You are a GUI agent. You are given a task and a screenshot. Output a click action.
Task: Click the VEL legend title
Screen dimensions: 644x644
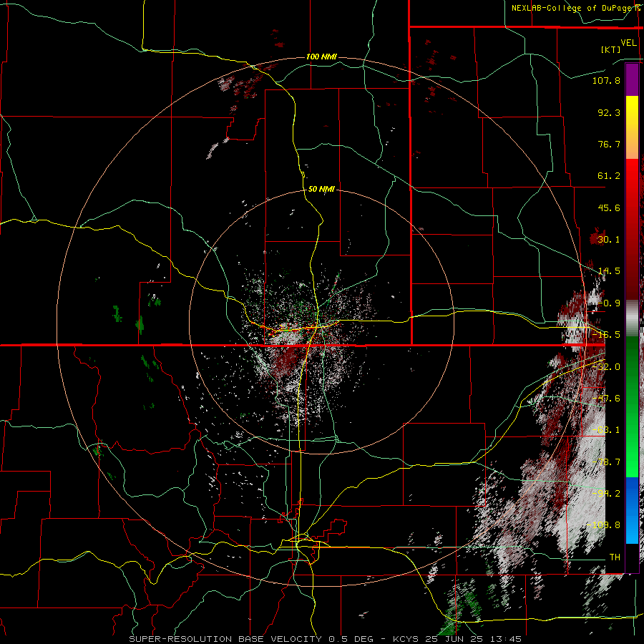(628, 43)
